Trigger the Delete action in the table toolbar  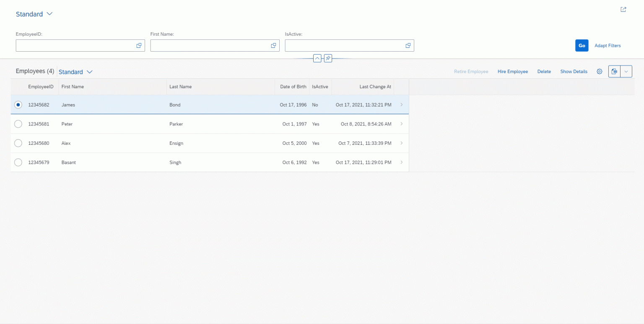[544, 71]
